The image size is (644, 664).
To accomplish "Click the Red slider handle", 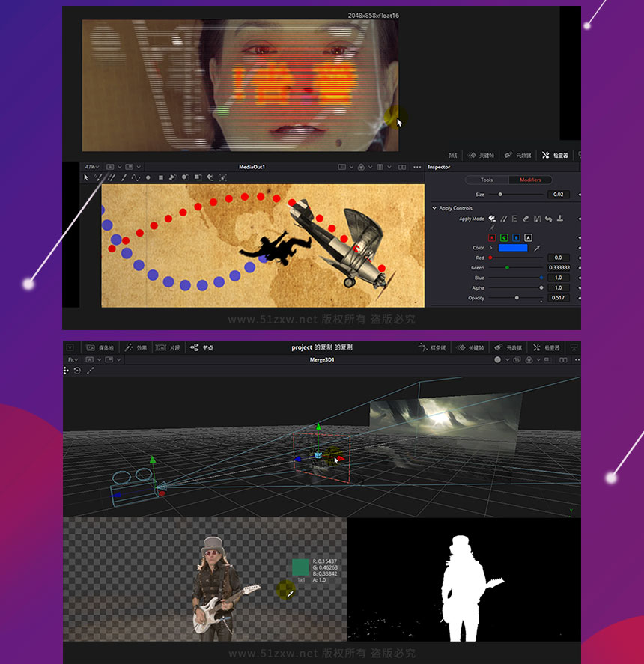I will 490,258.
